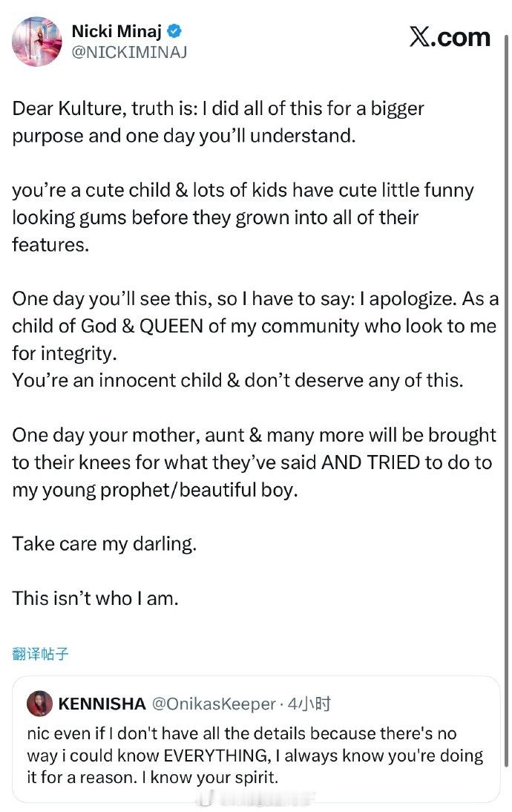Click the 'Take care my darling.' line

pos(105,544)
